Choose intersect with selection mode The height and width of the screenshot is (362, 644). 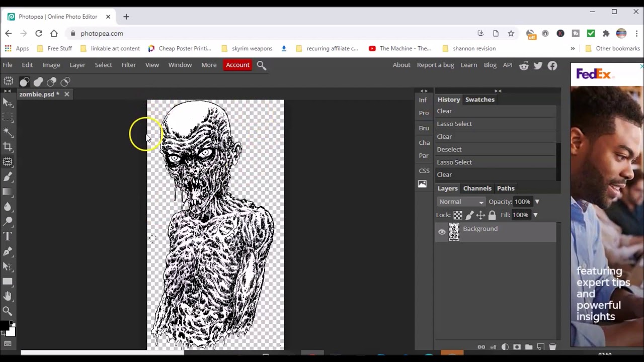point(65,82)
